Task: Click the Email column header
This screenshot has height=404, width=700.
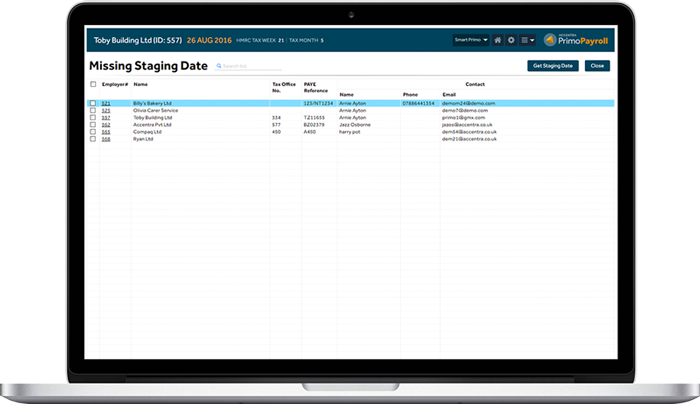Action: click(449, 95)
